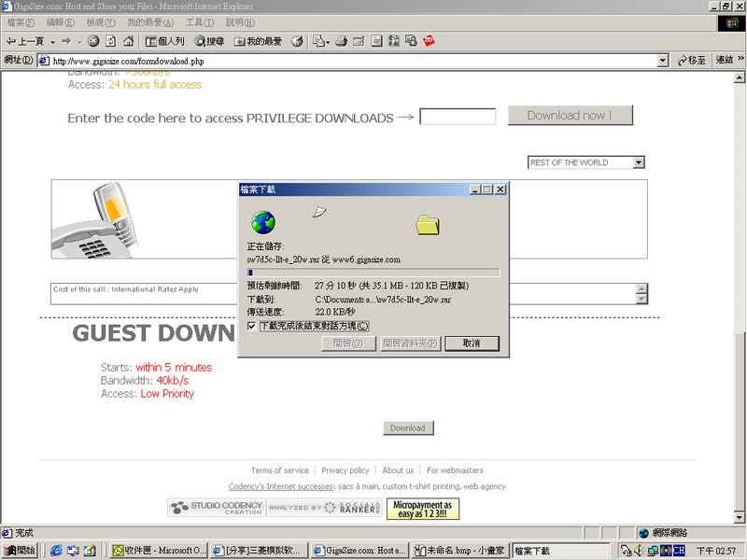Click the 'Download now !' button

click(570, 116)
